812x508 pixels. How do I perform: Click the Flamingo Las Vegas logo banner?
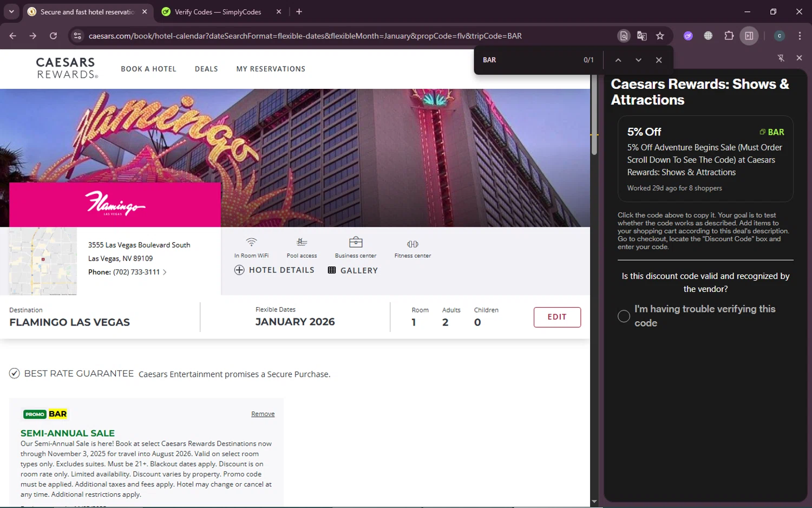115,204
